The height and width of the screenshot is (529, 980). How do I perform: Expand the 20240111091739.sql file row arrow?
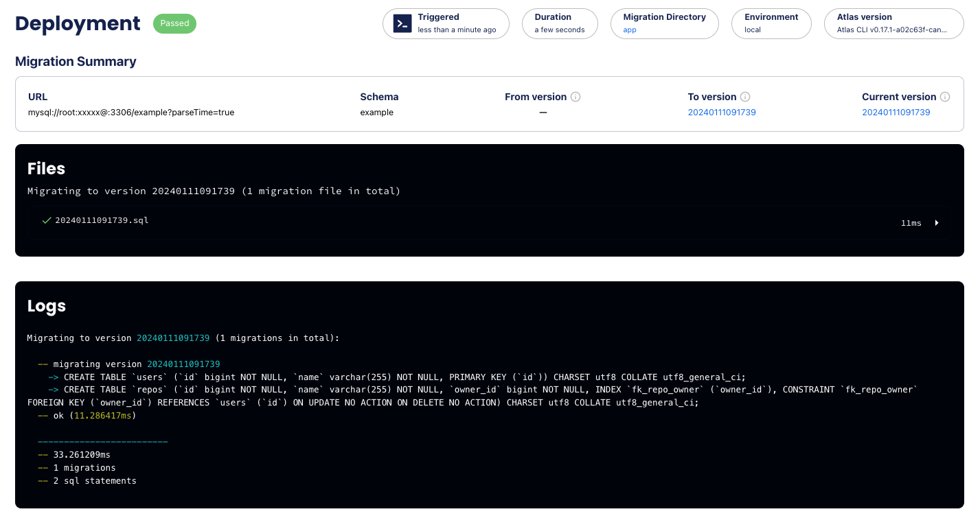click(937, 223)
